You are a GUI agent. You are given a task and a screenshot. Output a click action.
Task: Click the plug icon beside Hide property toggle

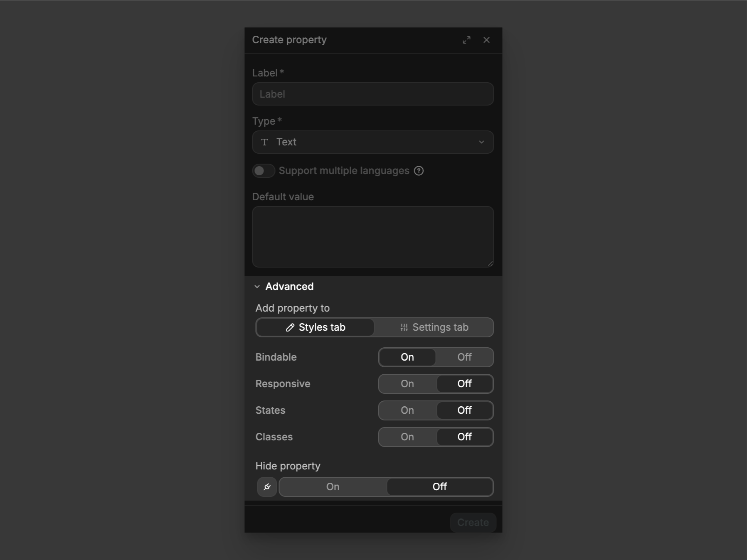click(x=267, y=487)
